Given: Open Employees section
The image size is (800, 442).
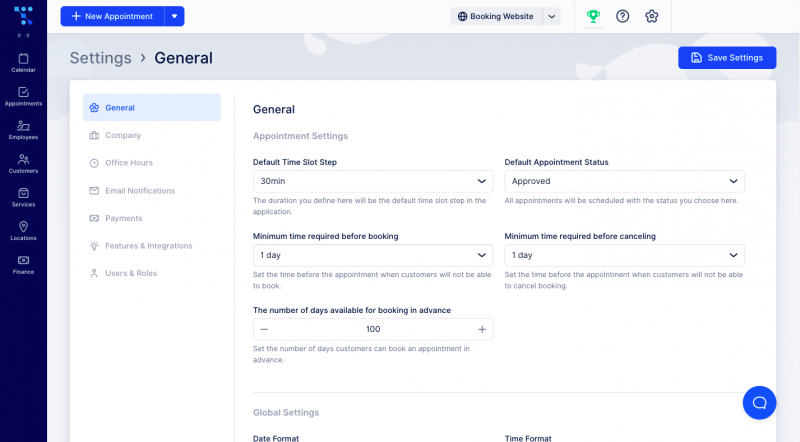Looking at the screenshot, I should tap(23, 130).
